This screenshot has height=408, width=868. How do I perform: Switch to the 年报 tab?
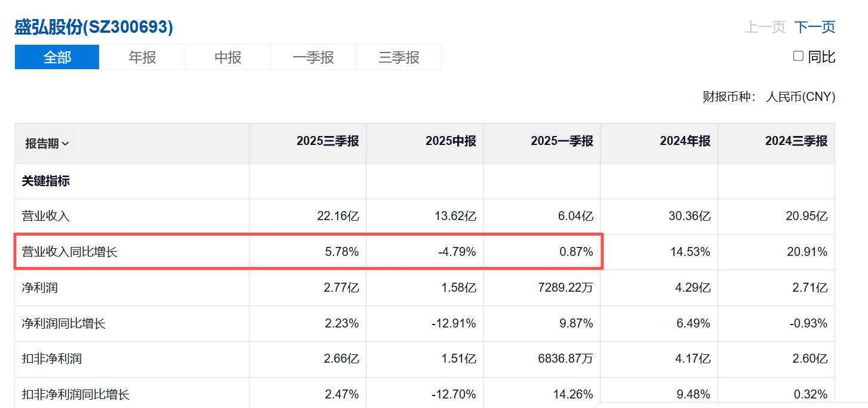(x=143, y=57)
